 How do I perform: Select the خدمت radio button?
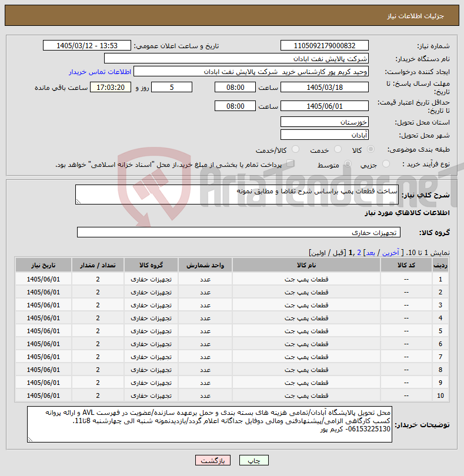(338, 149)
